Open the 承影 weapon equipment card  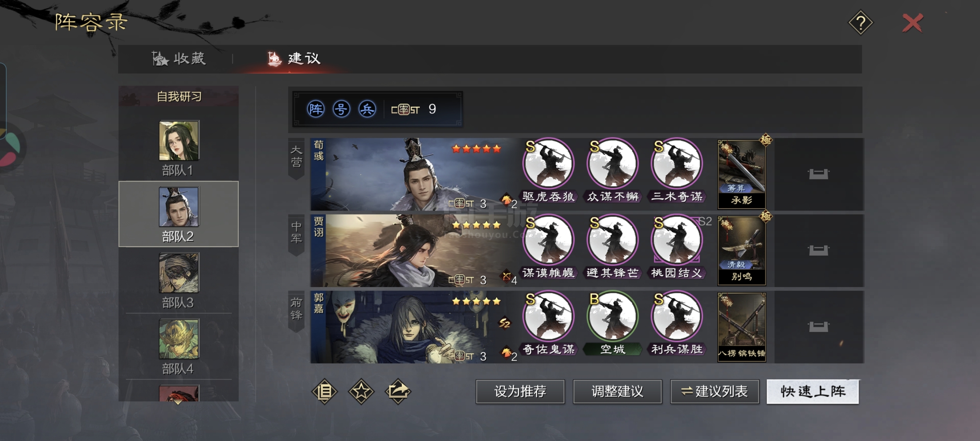pos(742,175)
